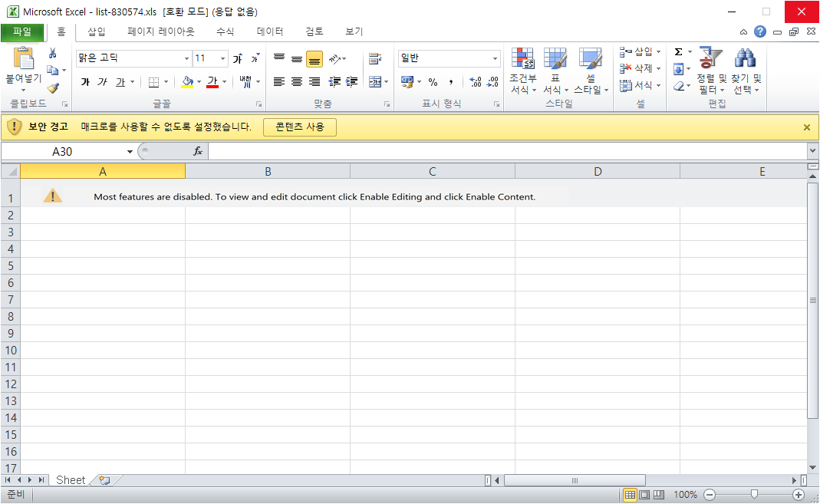Toggle wrap text
This screenshot has width=820, height=504.
(x=375, y=58)
